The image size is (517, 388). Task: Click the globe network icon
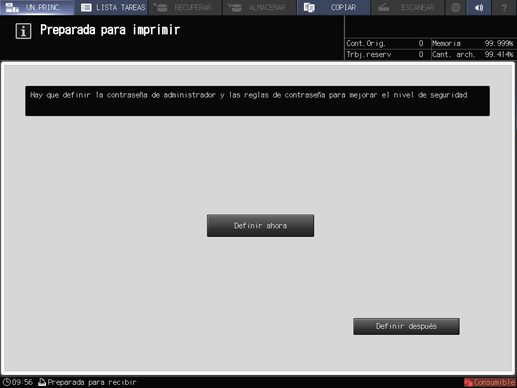pyautogui.click(x=456, y=7)
